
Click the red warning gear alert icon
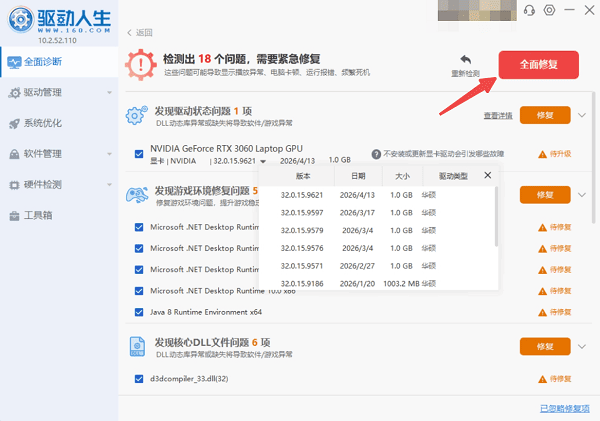[141, 64]
